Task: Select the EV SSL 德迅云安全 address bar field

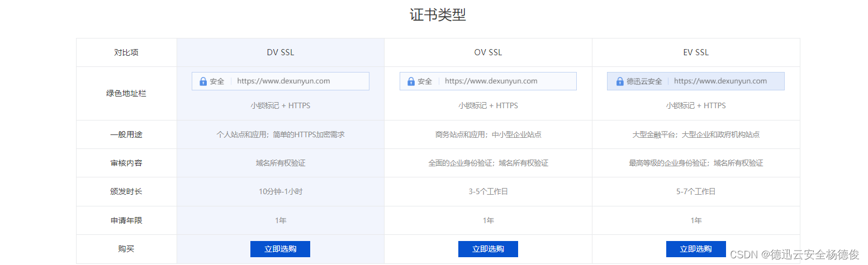Action: pyautogui.click(x=696, y=81)
